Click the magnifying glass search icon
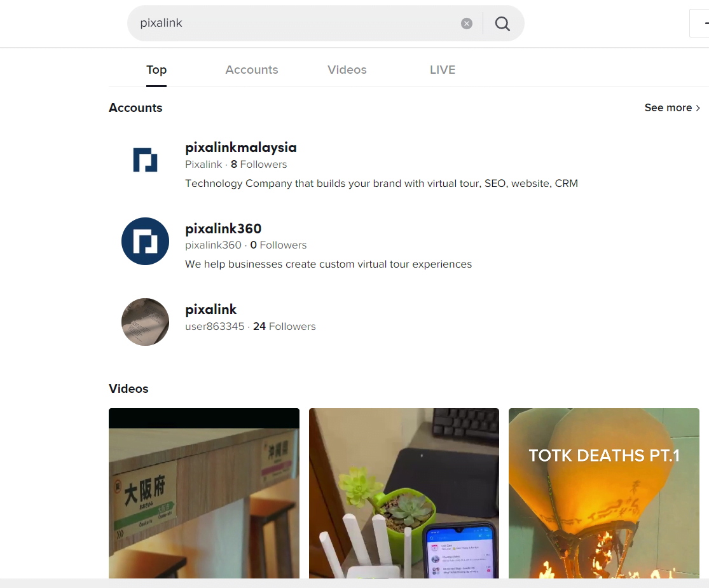The height and width of the screenshot is (588, 709). tap(502, 23)
